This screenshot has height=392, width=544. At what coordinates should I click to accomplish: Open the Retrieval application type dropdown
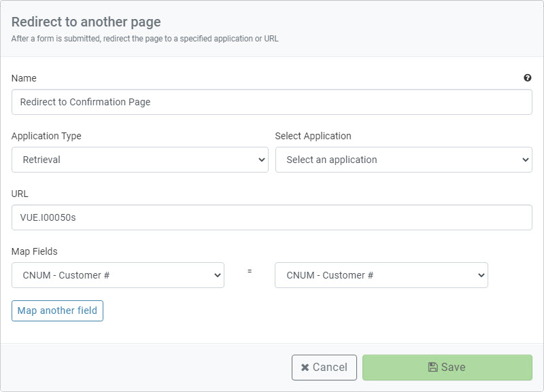coord(140,160)
